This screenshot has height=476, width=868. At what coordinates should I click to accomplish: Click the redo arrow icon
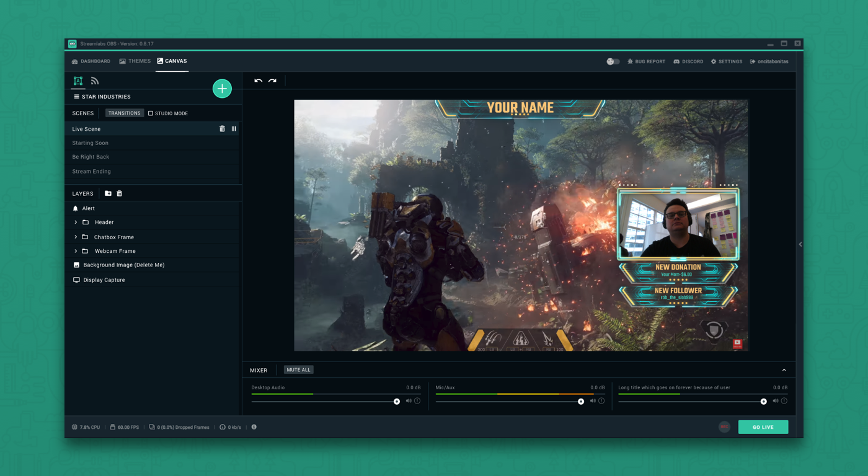click(x=272, y=81)
